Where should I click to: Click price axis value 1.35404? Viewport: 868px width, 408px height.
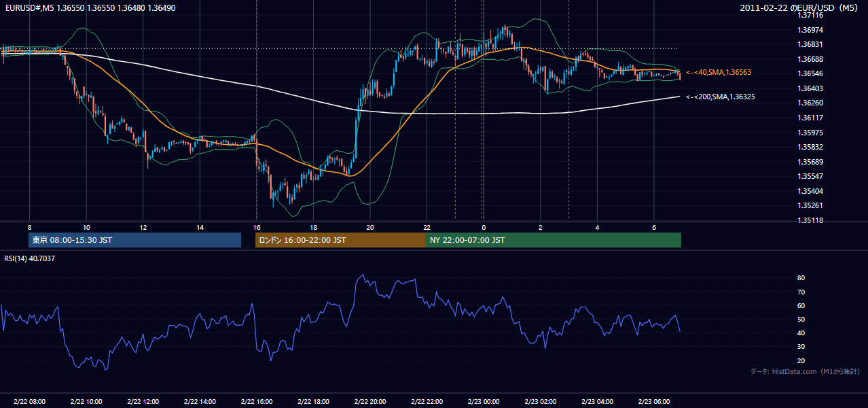pyautogui.click(x=812, y=191)
